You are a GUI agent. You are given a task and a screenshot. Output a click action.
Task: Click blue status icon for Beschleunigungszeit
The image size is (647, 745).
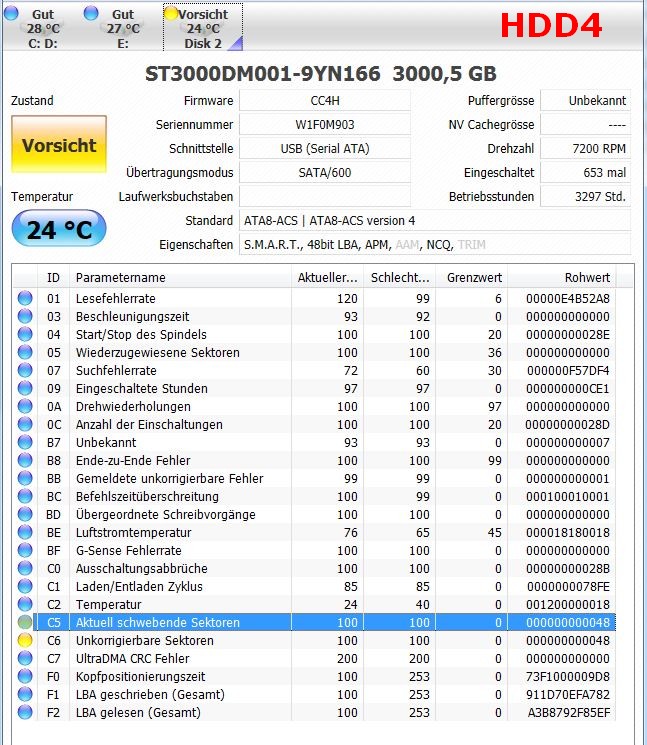[25, 316]
